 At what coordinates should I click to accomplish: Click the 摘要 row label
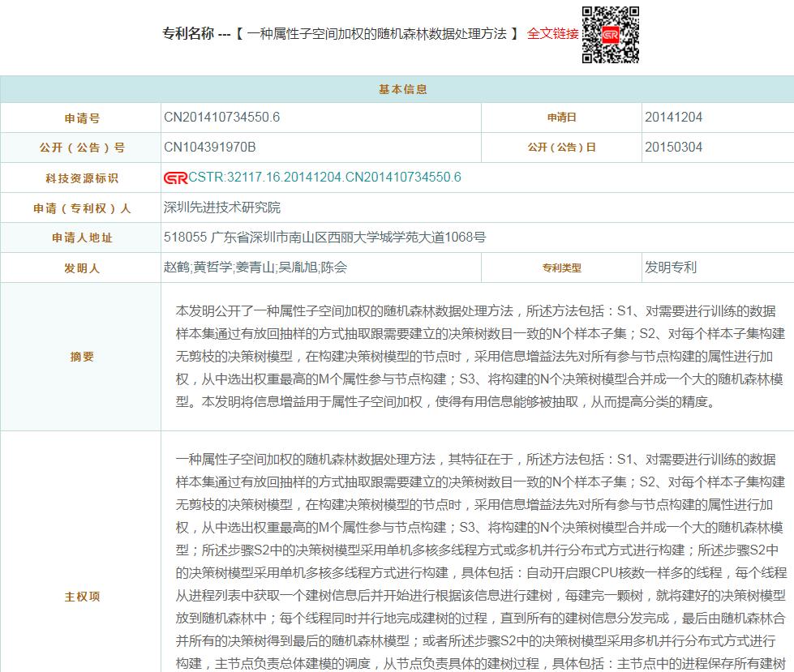[x=82, y=357]
